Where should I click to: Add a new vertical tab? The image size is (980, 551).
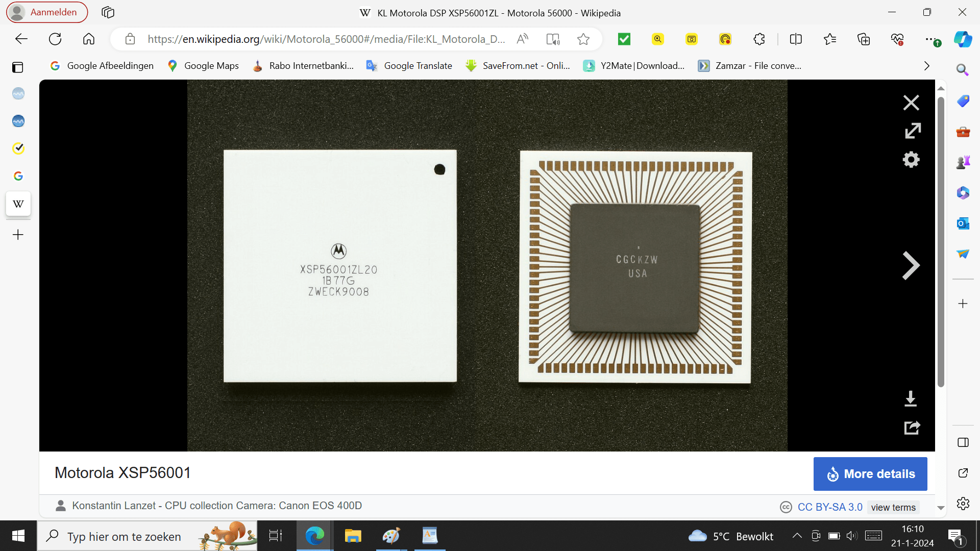pyautogui.click(x=18, y=235)
